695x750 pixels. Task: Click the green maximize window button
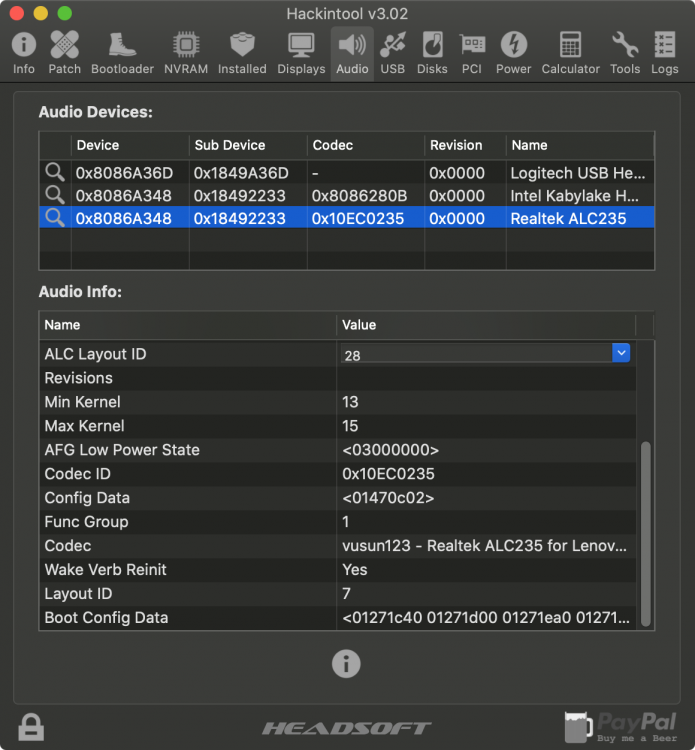65,13
